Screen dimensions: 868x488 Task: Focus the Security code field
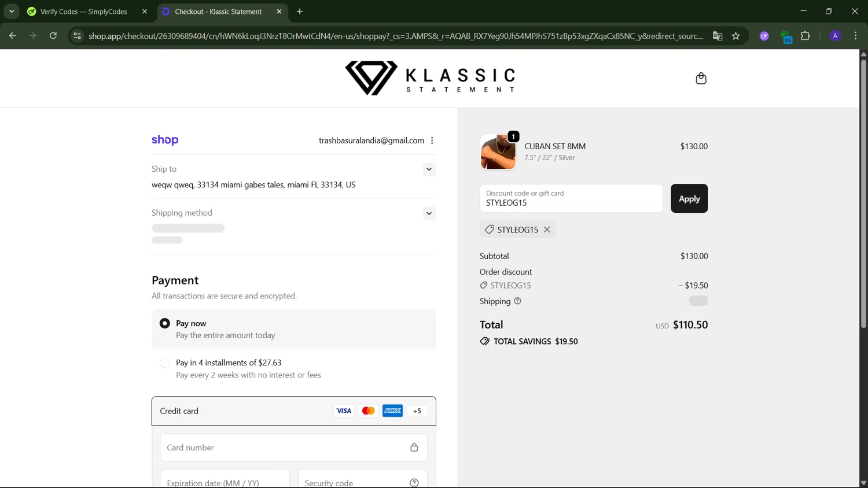[x=362, y=479]
